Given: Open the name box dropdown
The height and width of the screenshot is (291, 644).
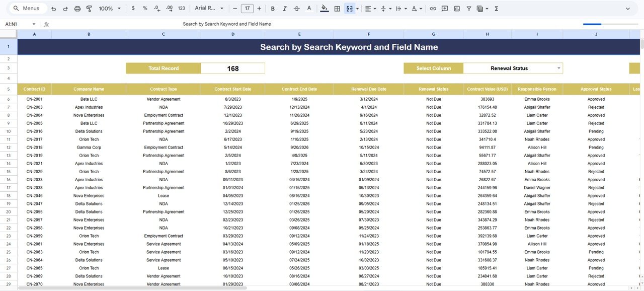Looking at the screenshot, I should [x=33, y=24].
